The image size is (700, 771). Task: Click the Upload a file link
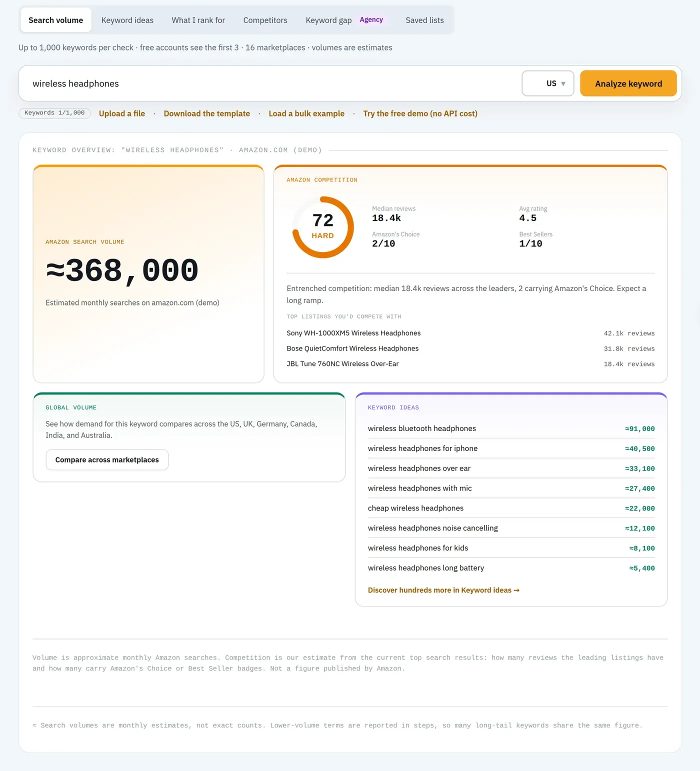click(122, 113)
